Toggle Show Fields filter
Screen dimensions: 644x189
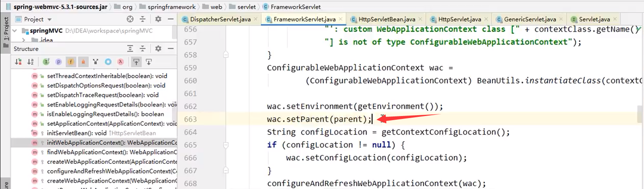tap(71, 62)
